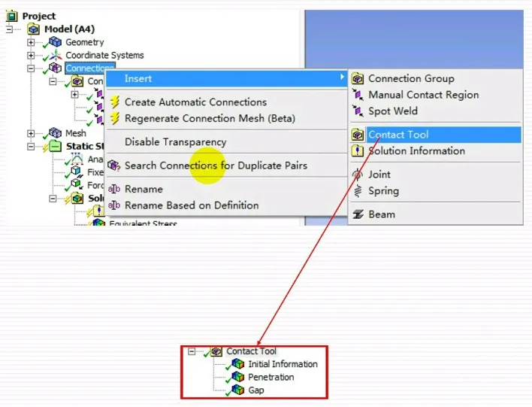The image size is (532, 407).
Task: Select Create Automatic Connections menu entry
Action: pyautogui.click(x=195, y=102)
